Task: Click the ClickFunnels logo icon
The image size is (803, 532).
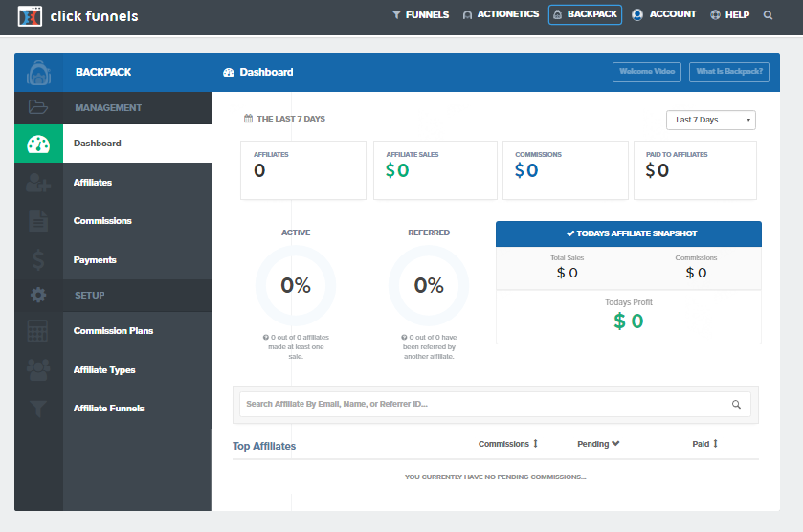Action: [30, 16]
